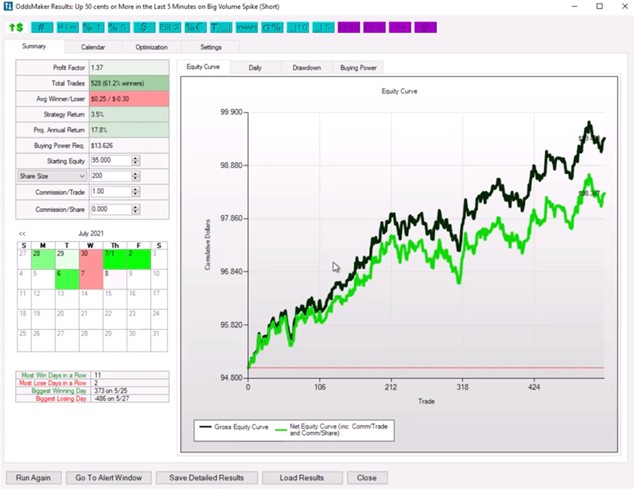Increase Starting Equity with up spinner arrow
Viewport: 634px width, 490px height.
click(x=135, y=156)
